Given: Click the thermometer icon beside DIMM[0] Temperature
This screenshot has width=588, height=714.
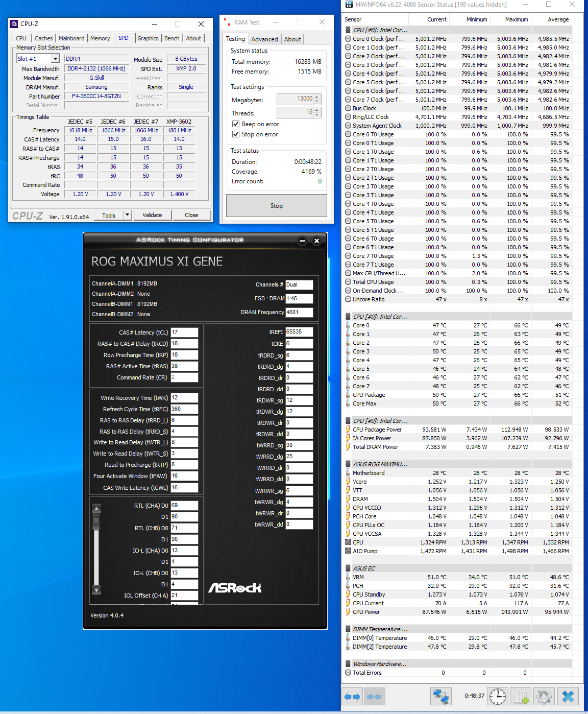Looking at the screenshot, I should [348, 638].
